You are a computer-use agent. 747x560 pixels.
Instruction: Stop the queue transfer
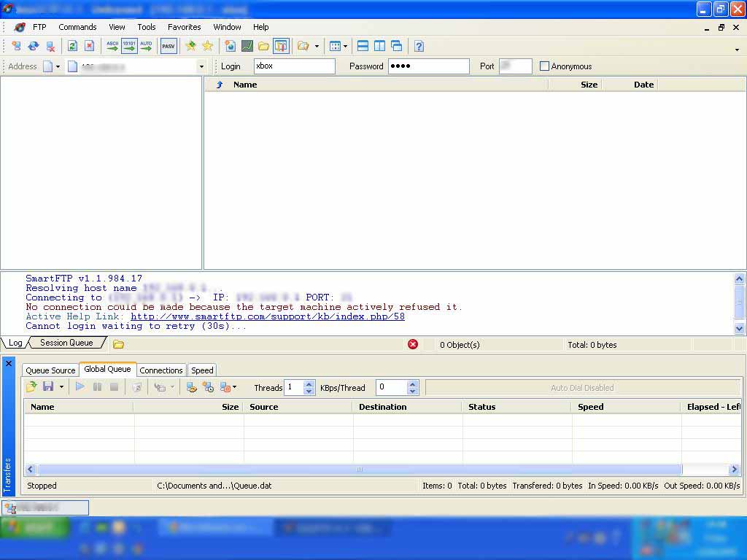click(x=114, y=387)
